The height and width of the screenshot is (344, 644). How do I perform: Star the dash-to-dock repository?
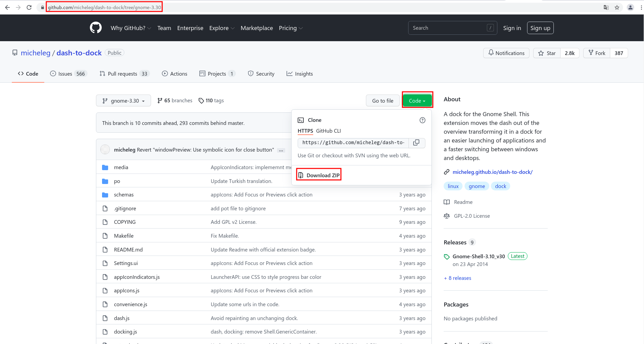(x=547, y=53)
